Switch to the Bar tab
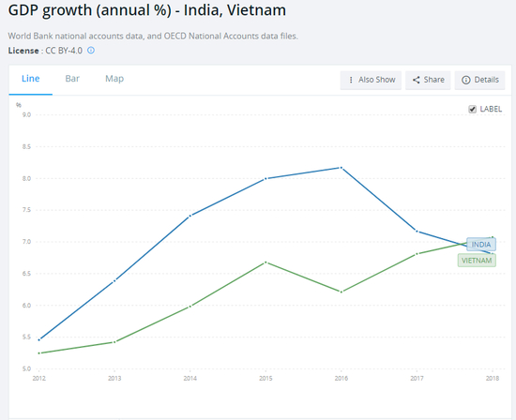516x420 pixels. [72, 79]
